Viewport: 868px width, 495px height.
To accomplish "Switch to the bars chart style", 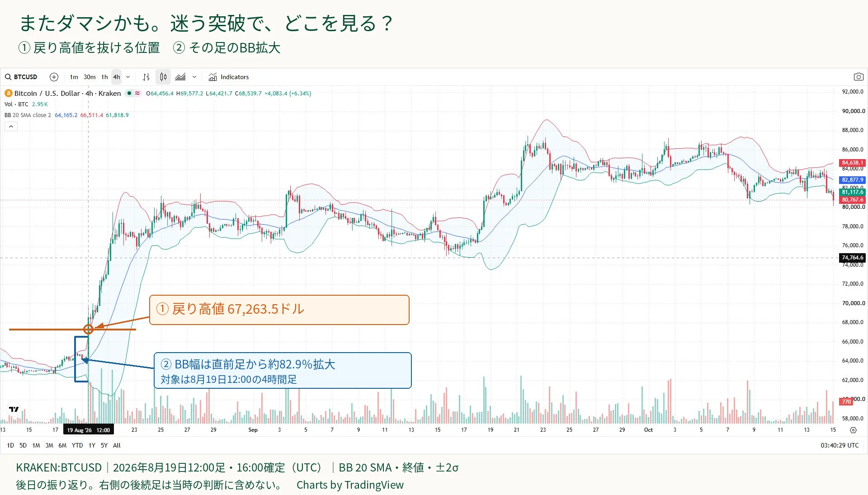I will pos(146,77).
